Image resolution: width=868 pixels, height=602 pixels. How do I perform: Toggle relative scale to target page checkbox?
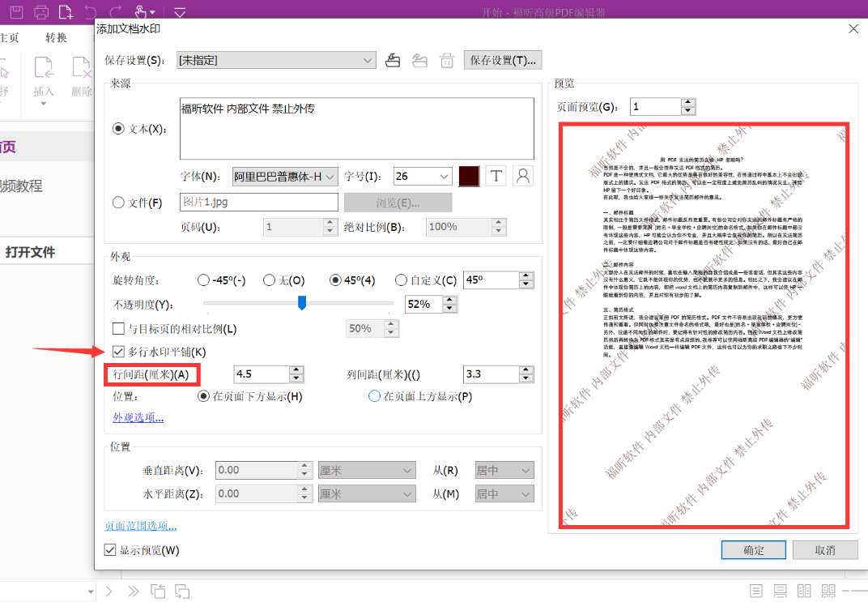tap(118, 328)
